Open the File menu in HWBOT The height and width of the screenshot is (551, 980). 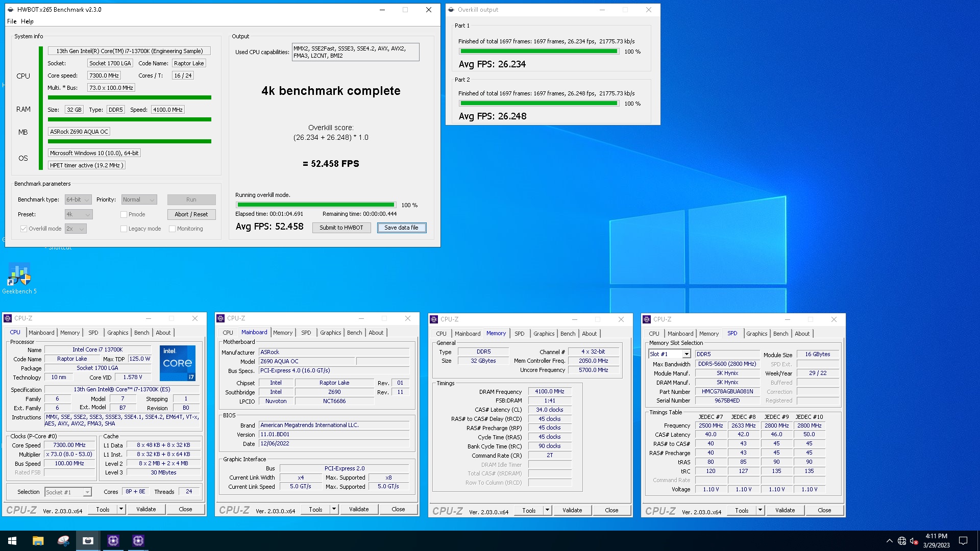[12, 21]
